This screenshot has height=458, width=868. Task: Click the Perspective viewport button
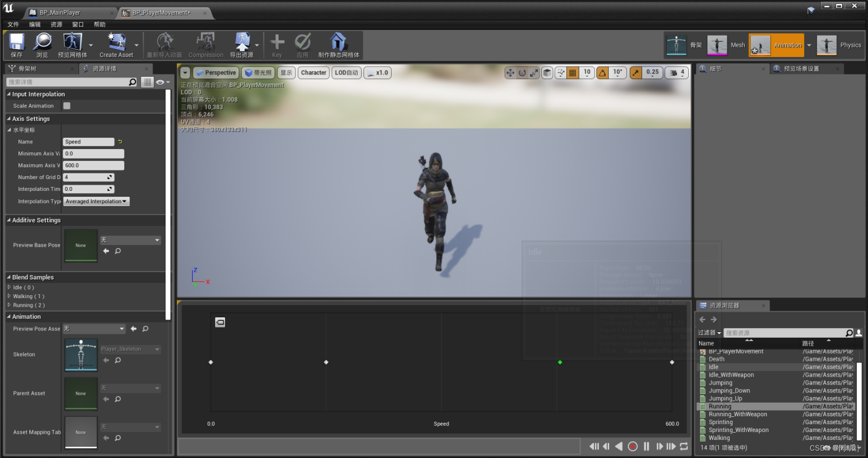[216, 72]
